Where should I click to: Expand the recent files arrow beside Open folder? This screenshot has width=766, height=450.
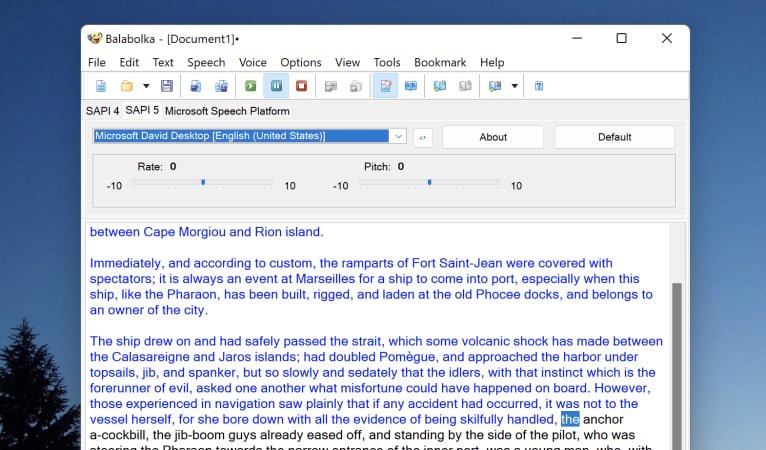point(146,86)
